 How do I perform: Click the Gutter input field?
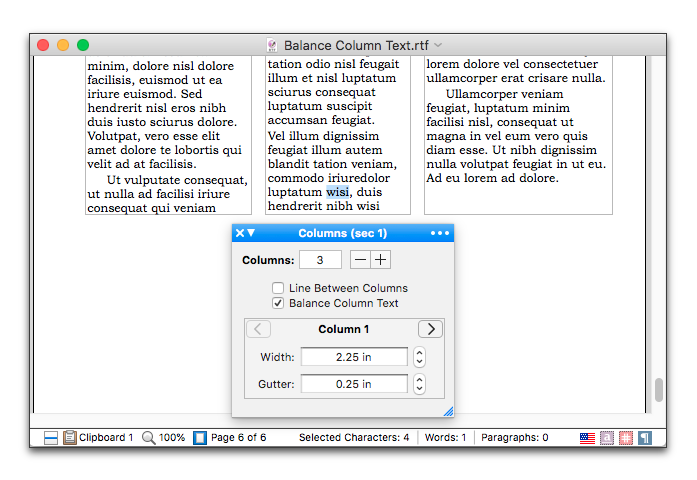[x=354, y=384]
